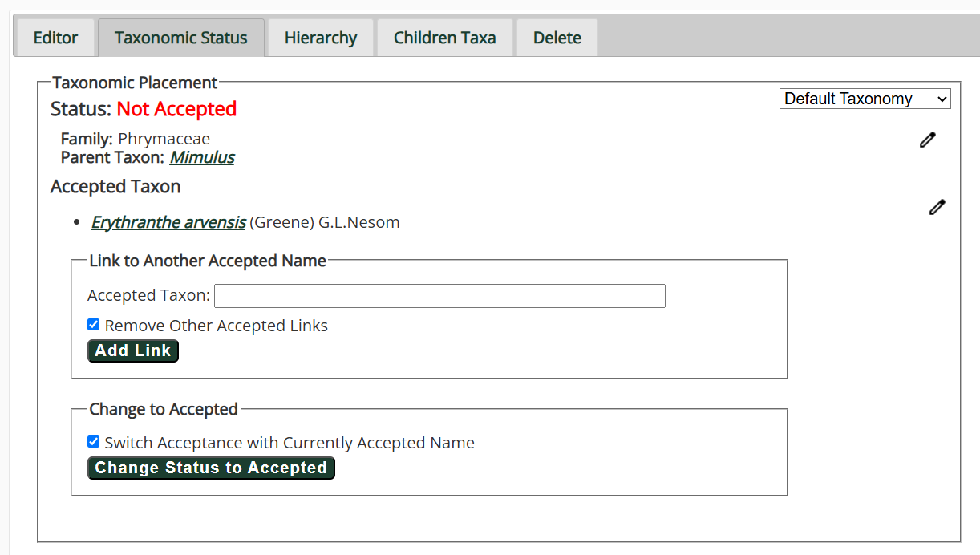Click the pencil edit icon for Accepted Taxon
This screenshot has width=980, height=555.
[937, 207]
